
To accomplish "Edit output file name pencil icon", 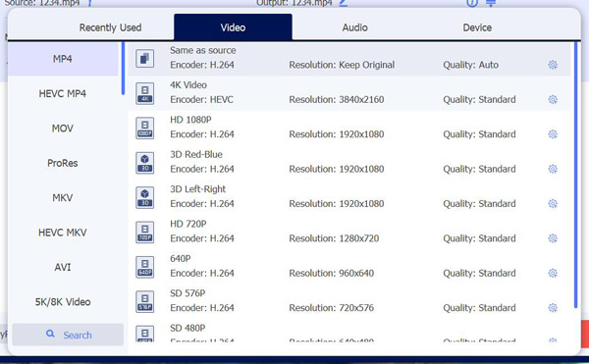I will (x=343, y=3).
